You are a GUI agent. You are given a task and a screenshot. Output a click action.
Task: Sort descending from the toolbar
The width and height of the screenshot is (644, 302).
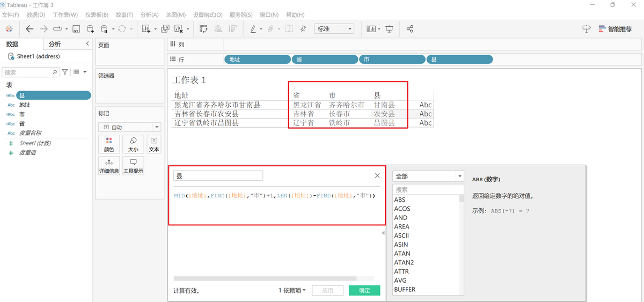pyautogui.click(x=232, y=29)
